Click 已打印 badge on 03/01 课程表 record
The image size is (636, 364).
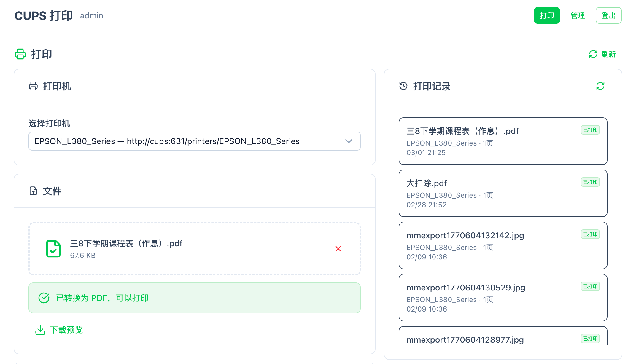click(590, 130)
